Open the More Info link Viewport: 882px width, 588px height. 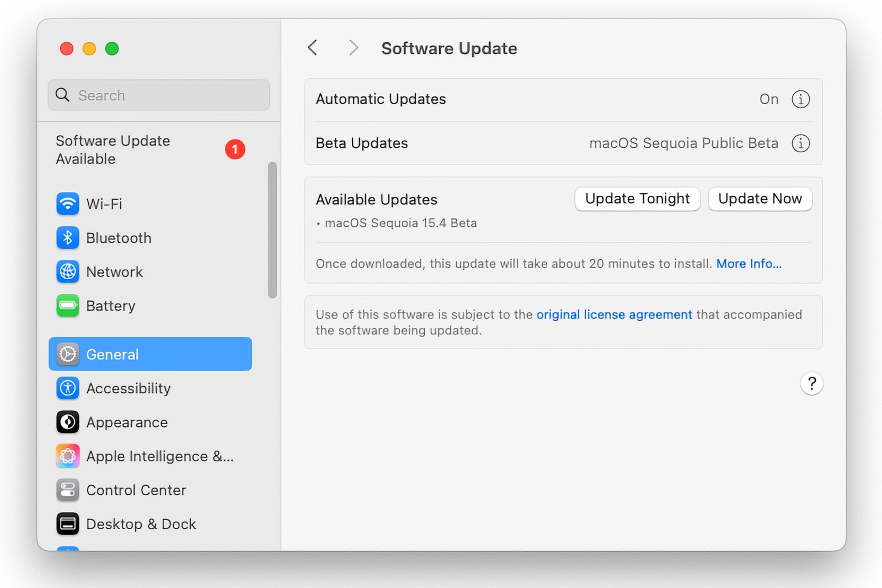pos(749,264)
